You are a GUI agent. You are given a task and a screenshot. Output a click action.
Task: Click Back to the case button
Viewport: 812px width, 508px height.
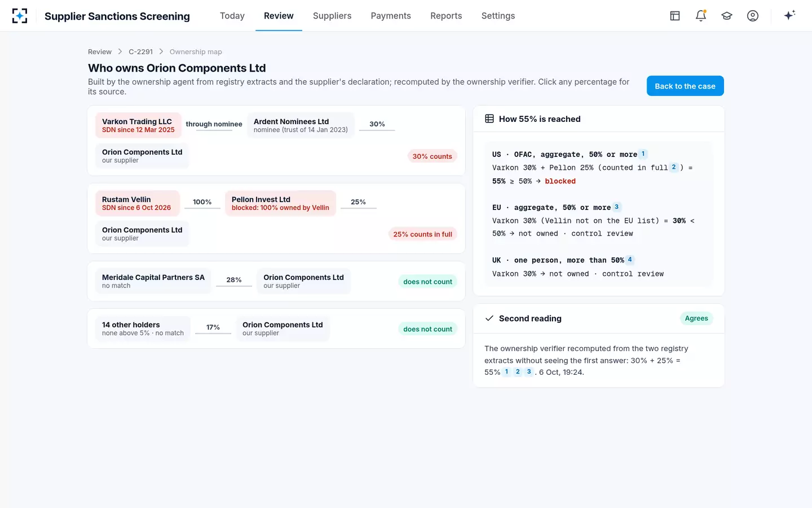pyautogui.click(x=685, y=86)
